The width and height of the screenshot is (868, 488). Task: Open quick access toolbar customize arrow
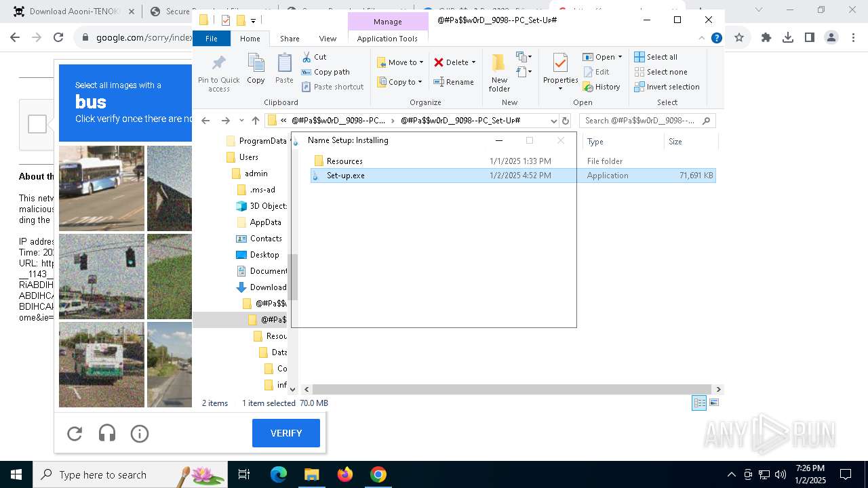point(253,20)
